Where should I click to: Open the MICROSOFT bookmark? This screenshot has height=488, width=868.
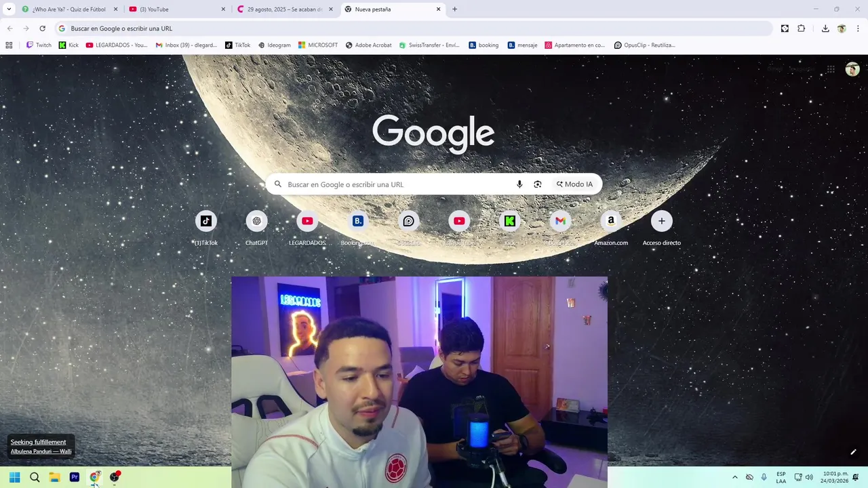(317, 45)
